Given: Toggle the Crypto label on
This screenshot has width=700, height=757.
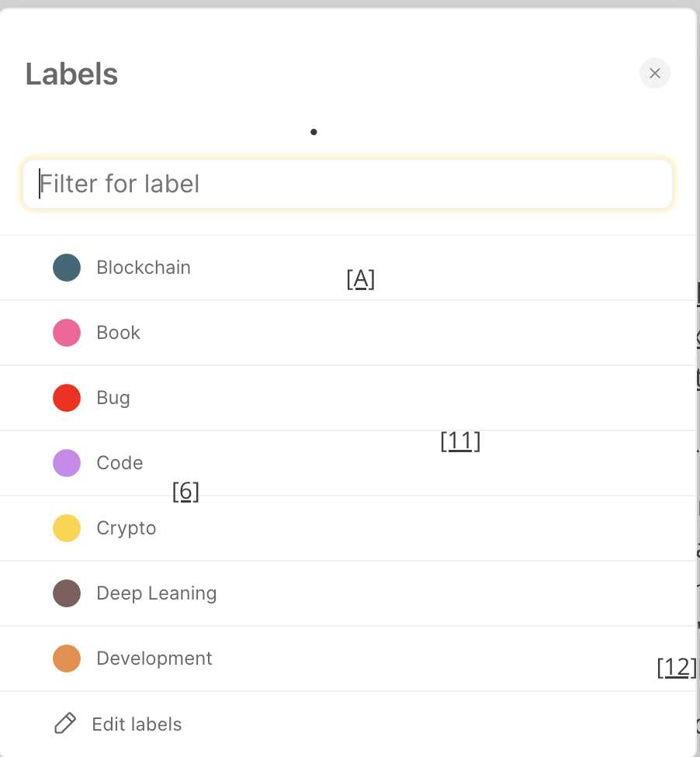Looking at the screenshot, I should point(126,527).
